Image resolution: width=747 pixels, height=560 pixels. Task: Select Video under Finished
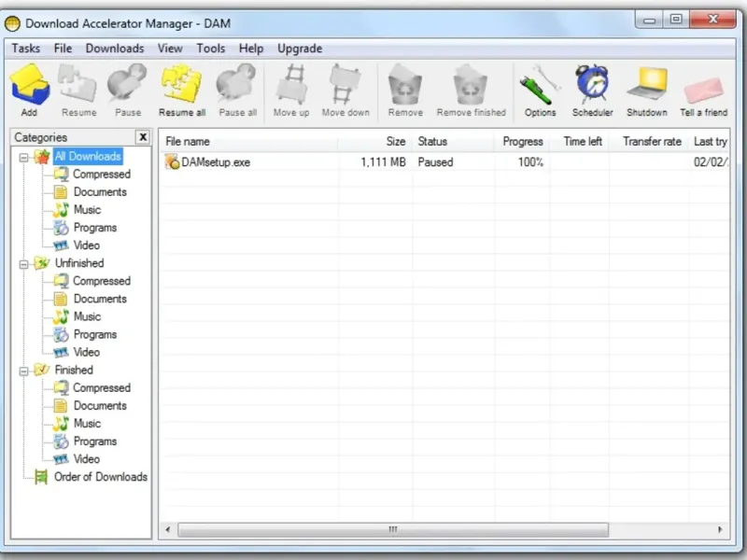tap(86, 459)
